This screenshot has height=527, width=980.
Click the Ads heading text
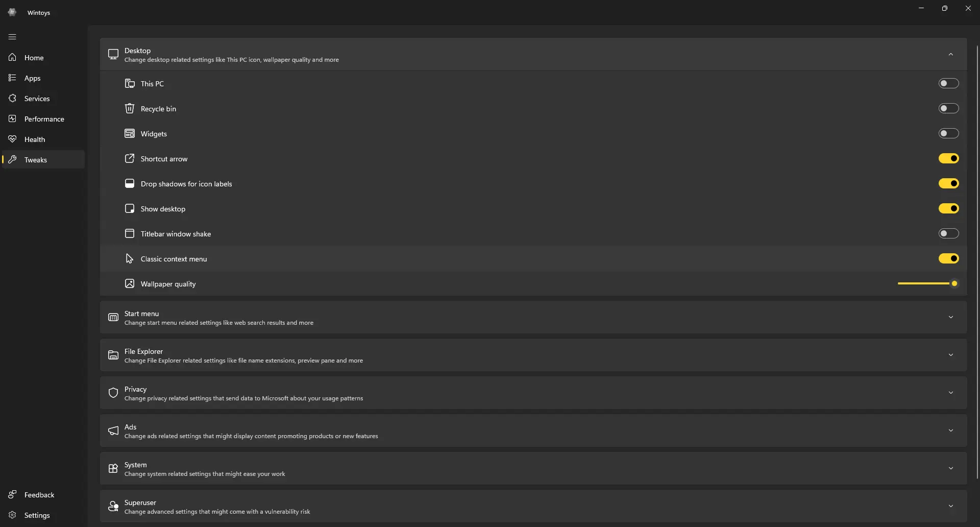(x=130, y=427)
